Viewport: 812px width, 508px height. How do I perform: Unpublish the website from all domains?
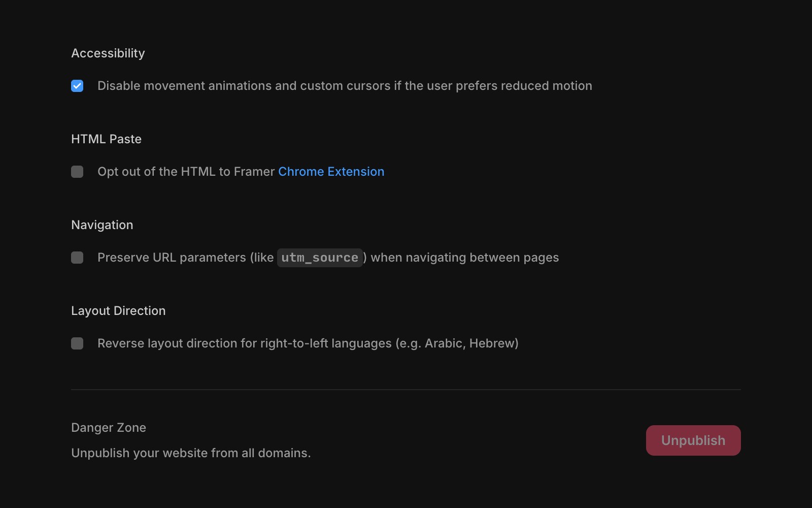[693, 440]
